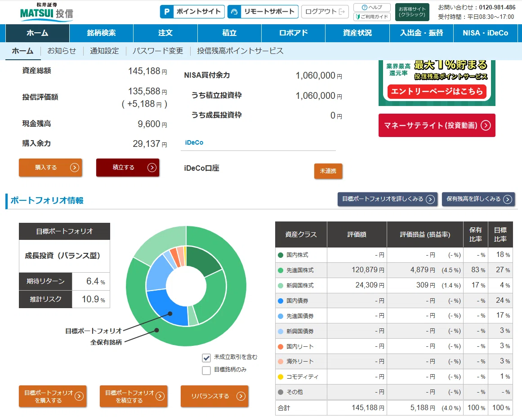Click マネーサテライト(投資動画) button
Image resolution: width=522 pixels, height=420 pixels.
(437, 125)
